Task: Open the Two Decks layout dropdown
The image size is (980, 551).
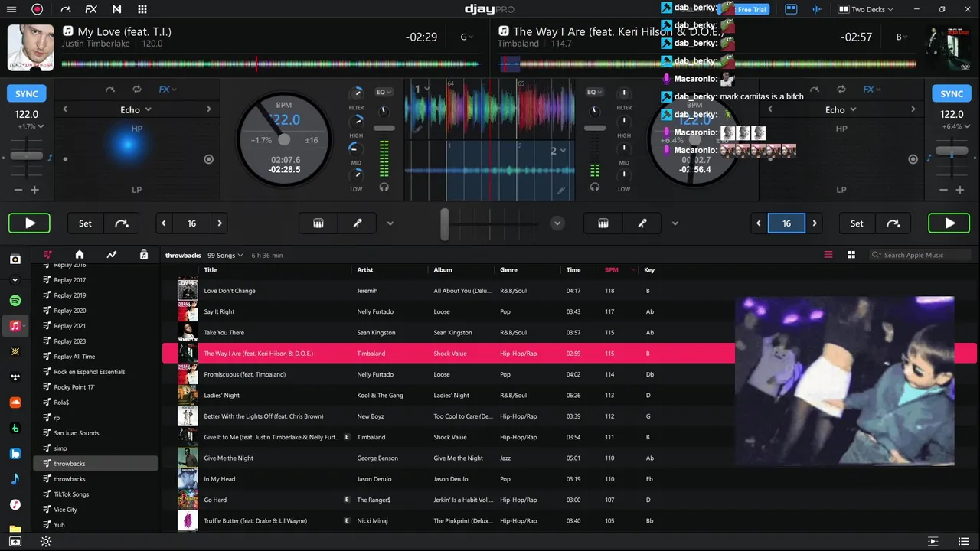Action: (867, 9)
